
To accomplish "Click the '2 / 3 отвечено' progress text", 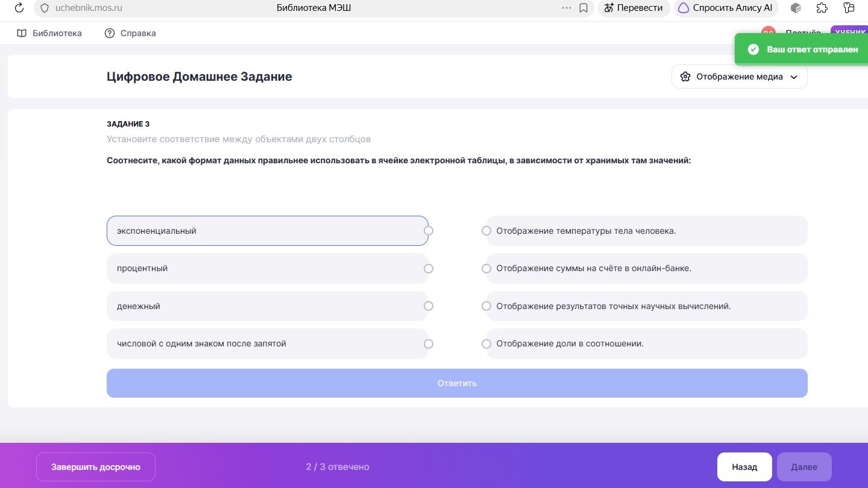I will [338, 467].
